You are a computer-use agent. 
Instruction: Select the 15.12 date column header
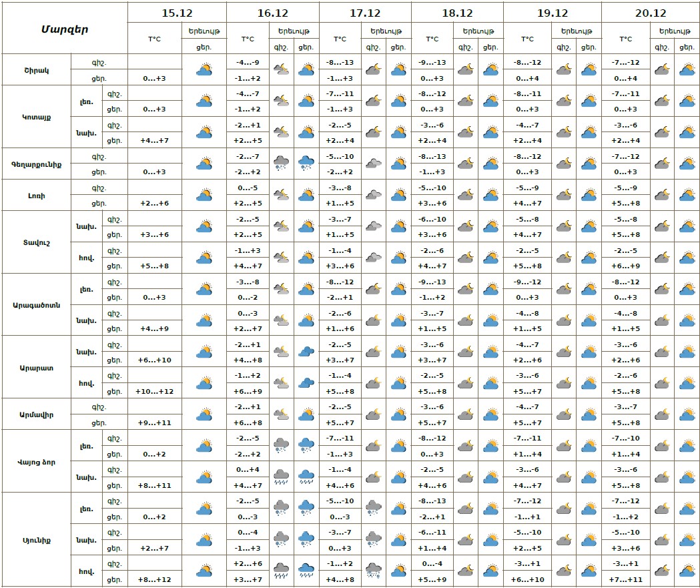tap(177, 13)
